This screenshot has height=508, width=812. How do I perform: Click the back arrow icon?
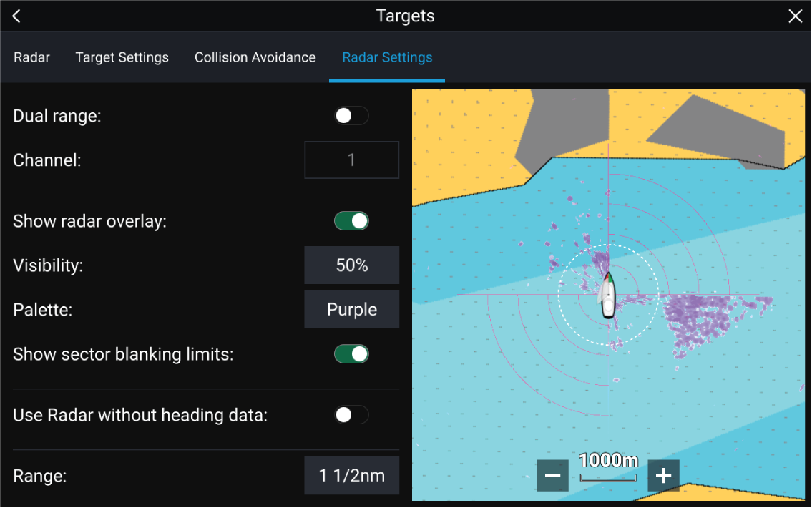coord(16,16)
